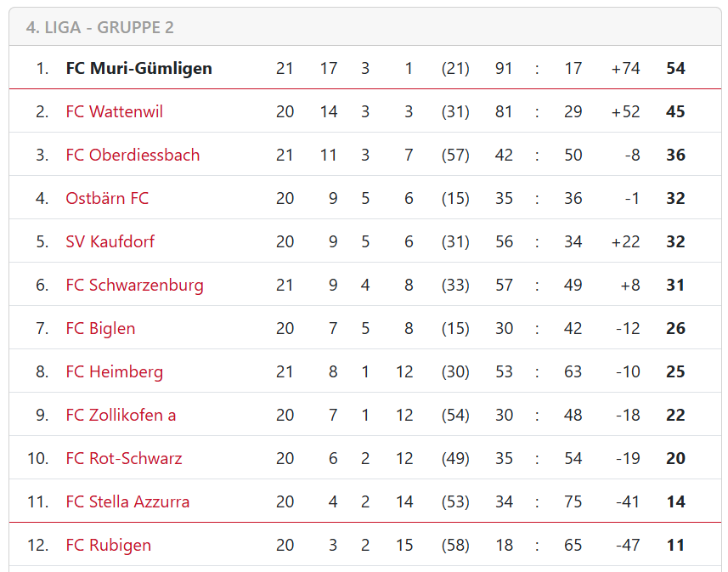
Task: Click FC Muri-Gümligen's 54 points value
Action: click(675, 68)
